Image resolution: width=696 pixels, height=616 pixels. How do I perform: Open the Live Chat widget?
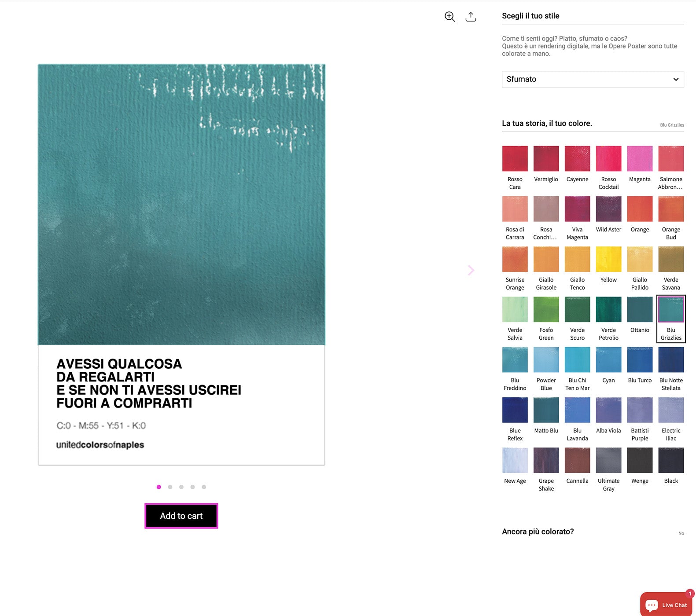(x=666, y=604)
